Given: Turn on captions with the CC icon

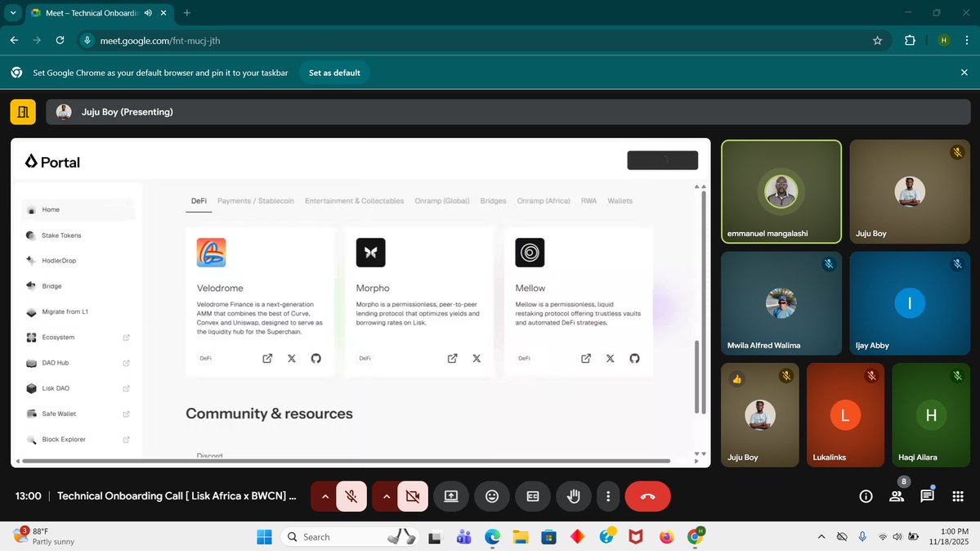Looking at the screenshot, I should (x=532, y=495).
